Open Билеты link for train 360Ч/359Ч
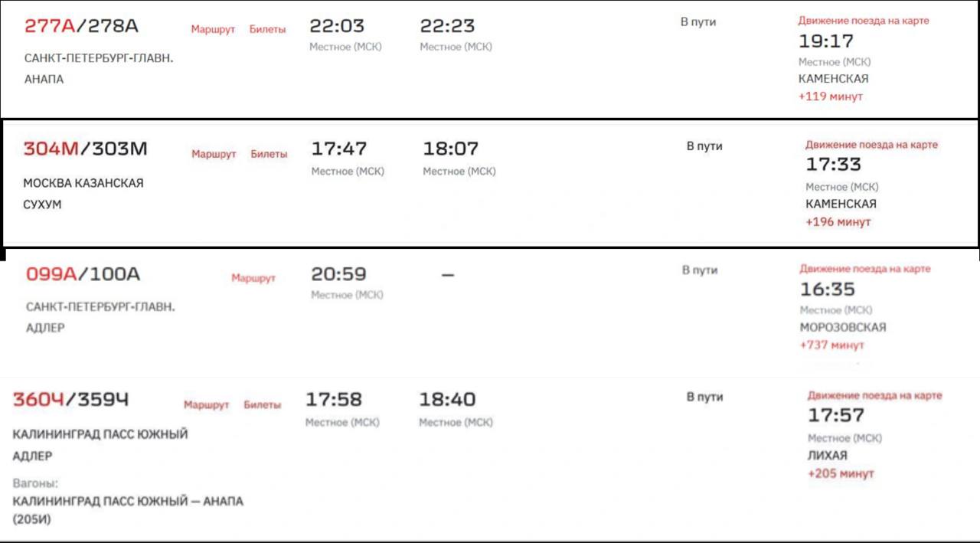Image resolution: width=980 pixels, height=543 pixels. pos(262,404)
